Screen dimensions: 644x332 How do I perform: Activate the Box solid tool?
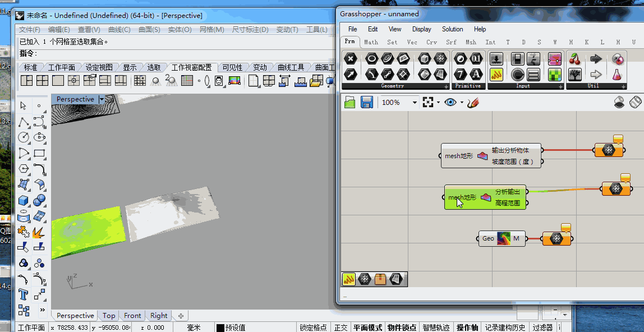click(24, 200)
